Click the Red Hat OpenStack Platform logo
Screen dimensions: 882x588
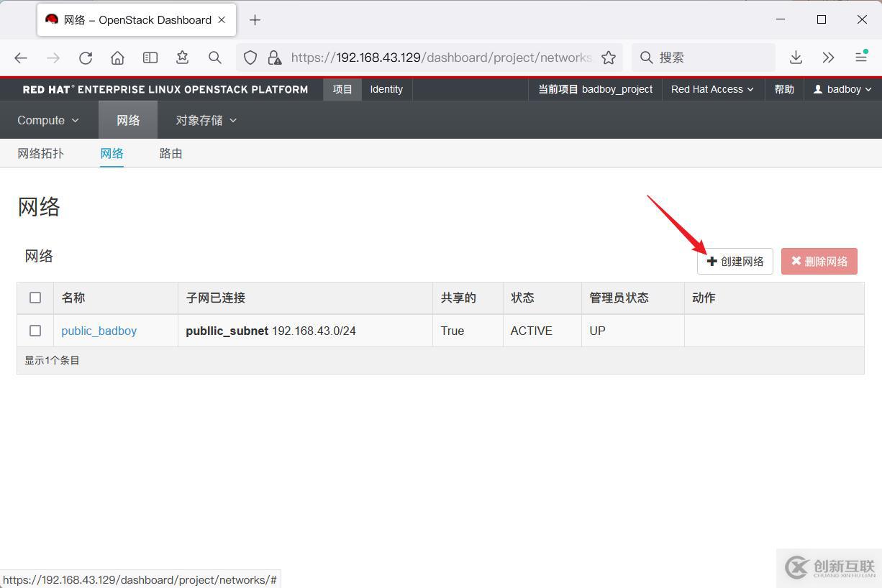point(165,90)
